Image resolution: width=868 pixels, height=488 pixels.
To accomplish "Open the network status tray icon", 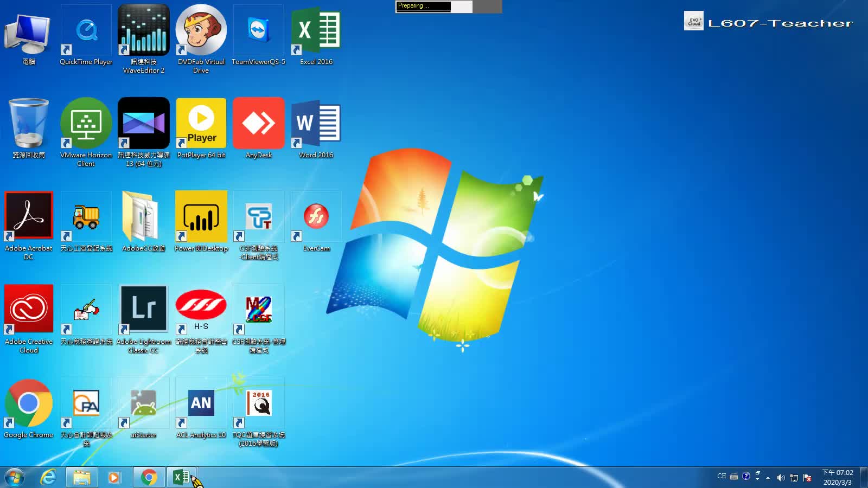I will (x=794, y=478).
